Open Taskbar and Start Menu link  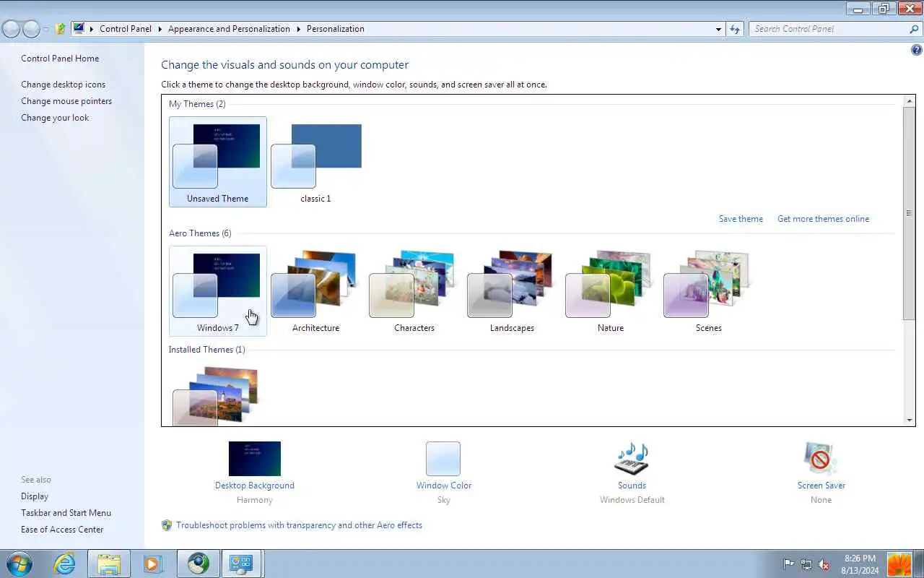click(x=66, y=513)
